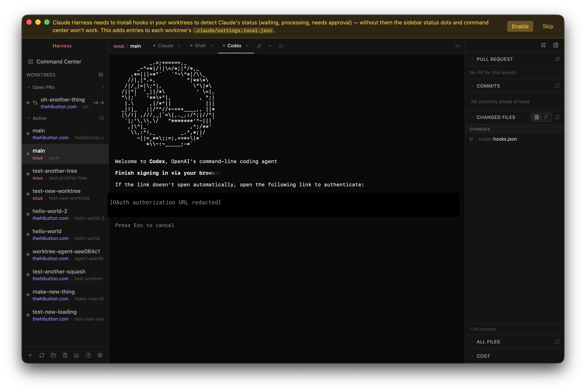The image size is (586, 392).
Task: Click the Command Center grid icon
Action: [30, 62]
